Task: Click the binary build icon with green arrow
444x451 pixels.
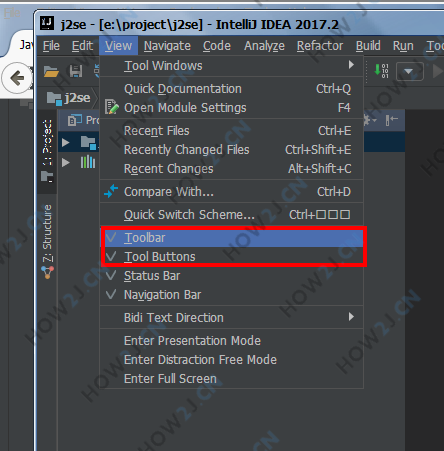Action: pos(382,71)
